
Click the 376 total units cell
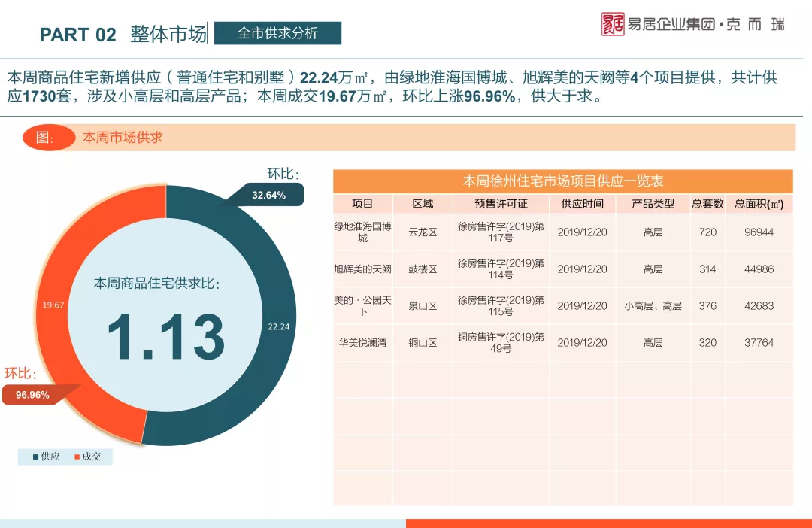(x=707, y=305)
